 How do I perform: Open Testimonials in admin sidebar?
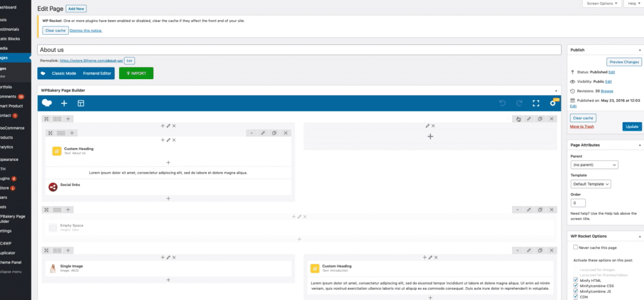click(9, 29)
